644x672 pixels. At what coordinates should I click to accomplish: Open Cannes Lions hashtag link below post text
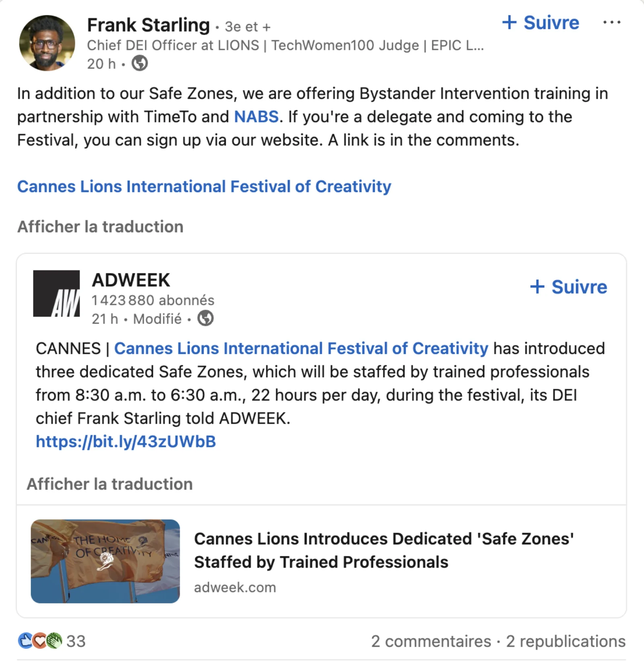[204, 186]
